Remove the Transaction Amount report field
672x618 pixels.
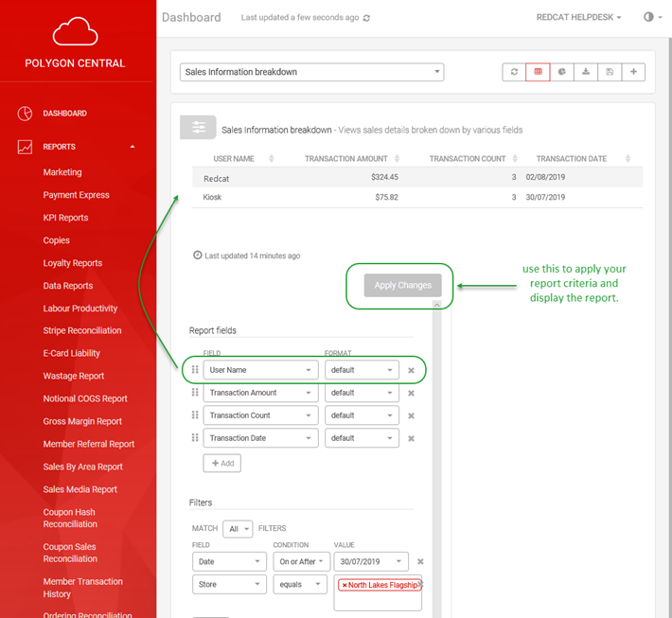click(411, 393)
